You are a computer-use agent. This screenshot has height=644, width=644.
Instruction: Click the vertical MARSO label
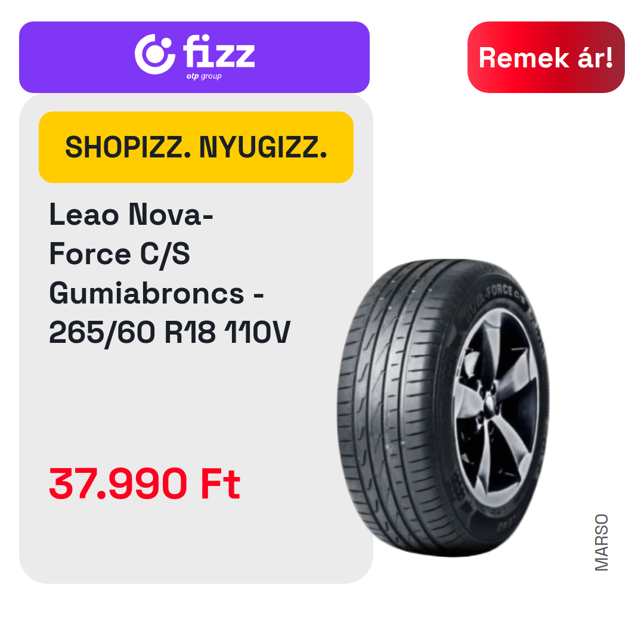tap(601, 542)
